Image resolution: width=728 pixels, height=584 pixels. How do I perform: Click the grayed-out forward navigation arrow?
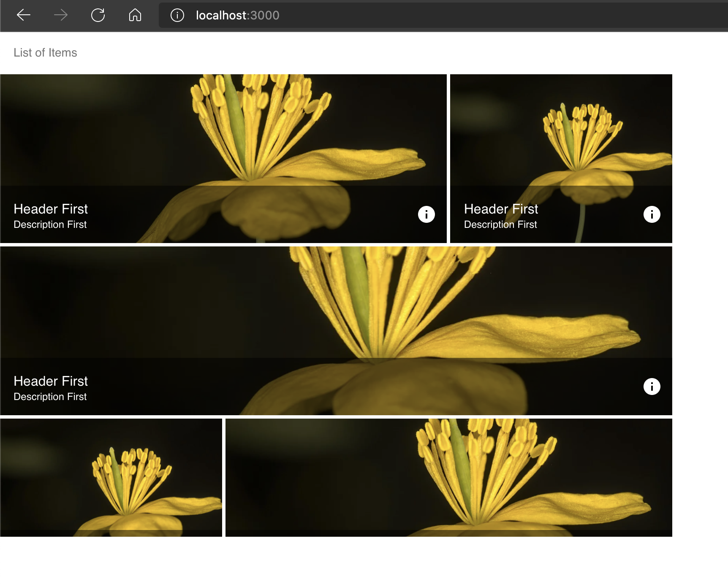coord(61,15)
